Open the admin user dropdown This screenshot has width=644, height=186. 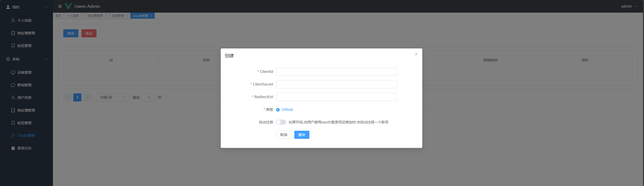click(x=629, y=6)
